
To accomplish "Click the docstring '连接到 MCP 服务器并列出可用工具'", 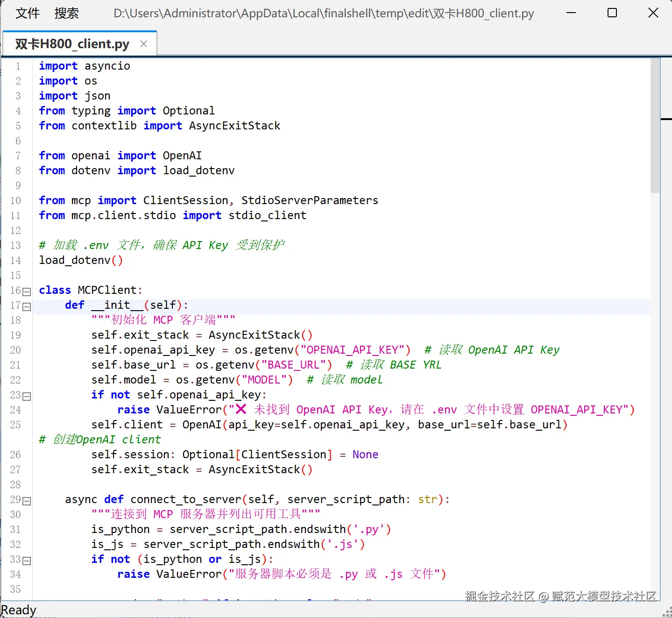I will click(206, 514).
